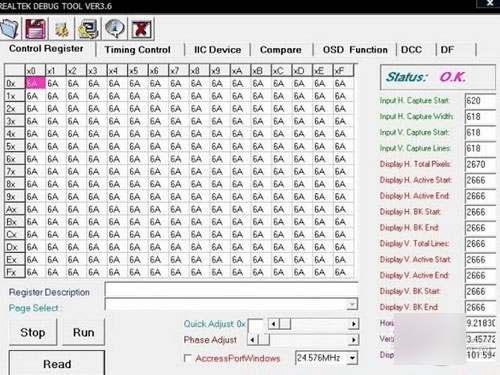This screenshot has height=375, width=500.
Task: Select register cell in row 1x, column x1
Action: [56, 96]
